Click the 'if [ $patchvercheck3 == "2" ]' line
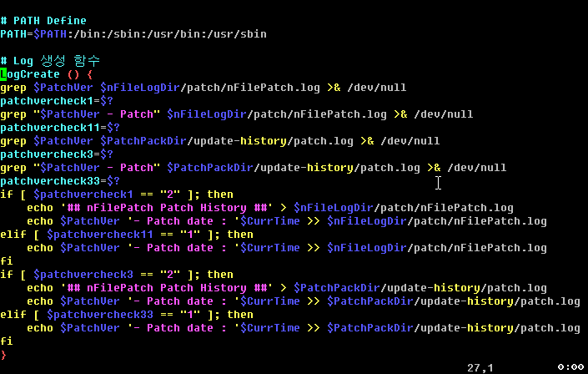The image size is (588, 374). coord(117,275)
